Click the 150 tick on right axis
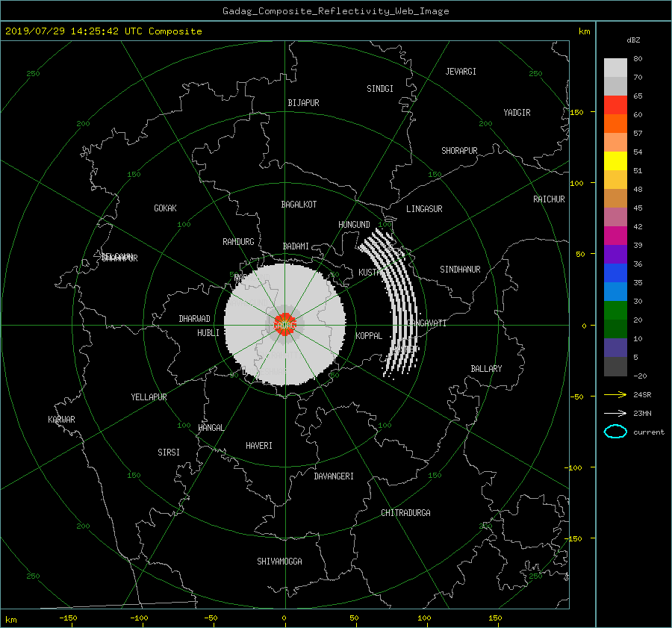This screenshot has width=672, height=628. click(577, 112)
